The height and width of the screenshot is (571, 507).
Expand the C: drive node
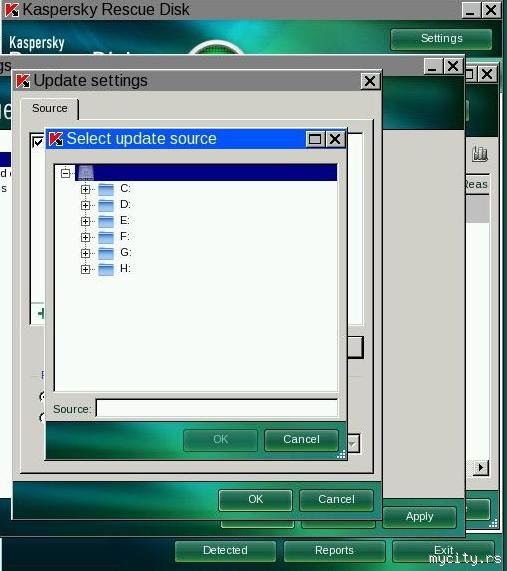click(85, 189)
